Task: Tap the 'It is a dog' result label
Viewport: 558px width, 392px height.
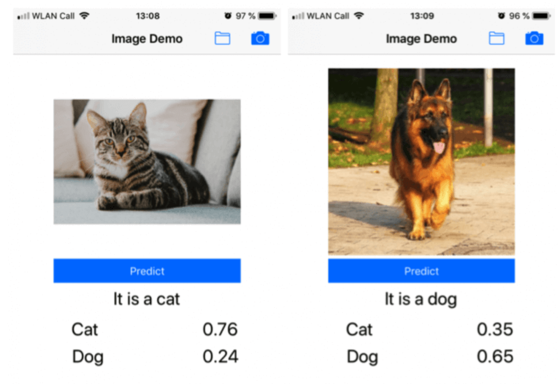Action: (421, 299)
